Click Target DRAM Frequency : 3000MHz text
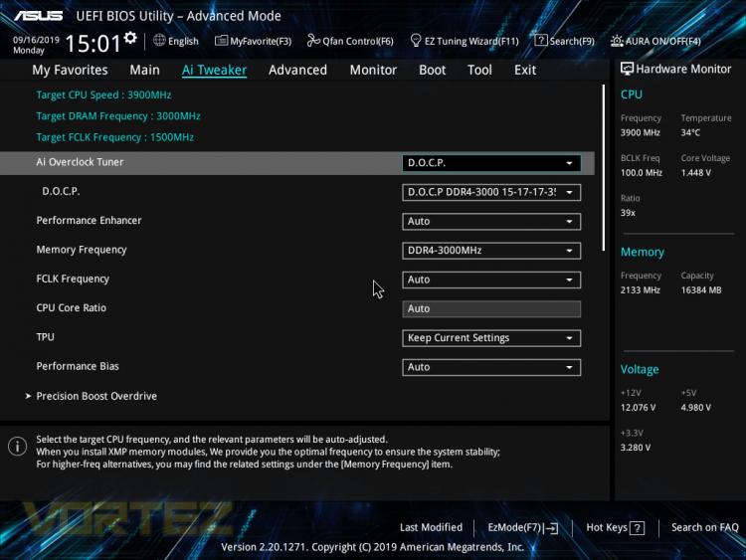 point(118,116)
